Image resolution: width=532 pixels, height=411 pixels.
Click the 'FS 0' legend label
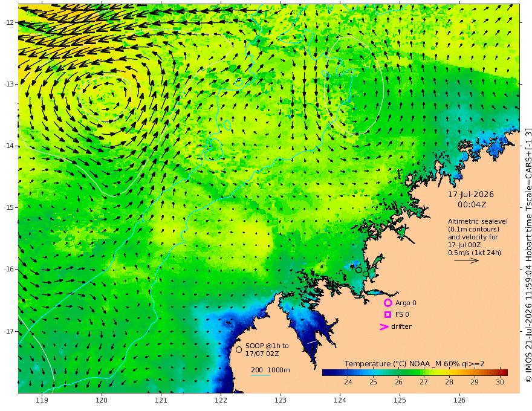pos(402,315)
